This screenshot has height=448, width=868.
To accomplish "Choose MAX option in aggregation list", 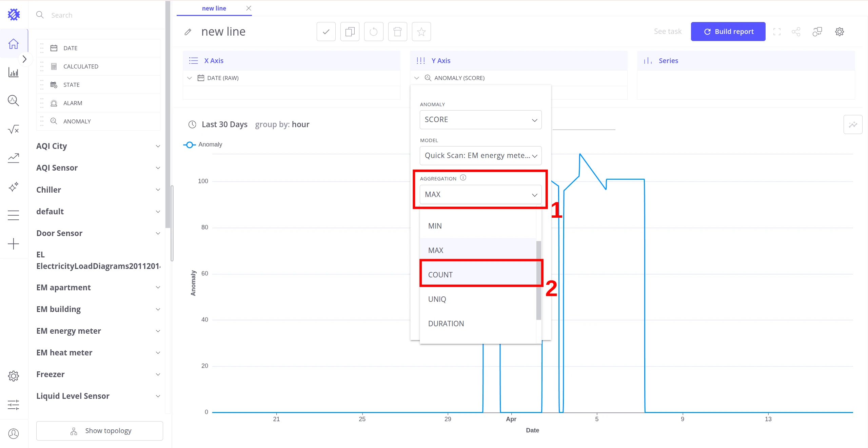I will [x=478, y=250].
